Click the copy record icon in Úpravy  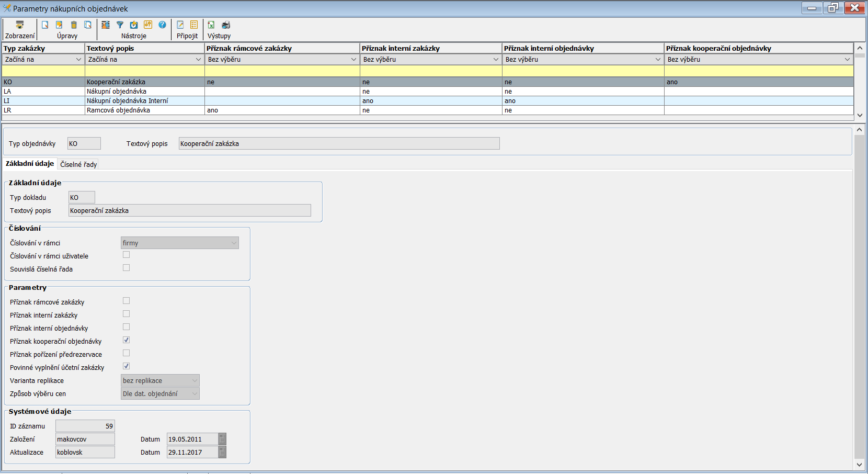click(88, 25)
